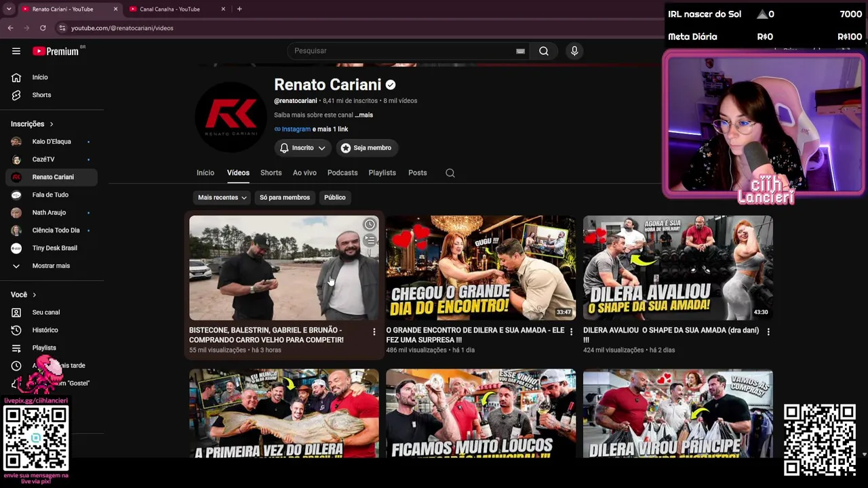Open the e mais 1 link text
Image resolution: width=868 pixels, height=488 pixels.
click(330, 129)
